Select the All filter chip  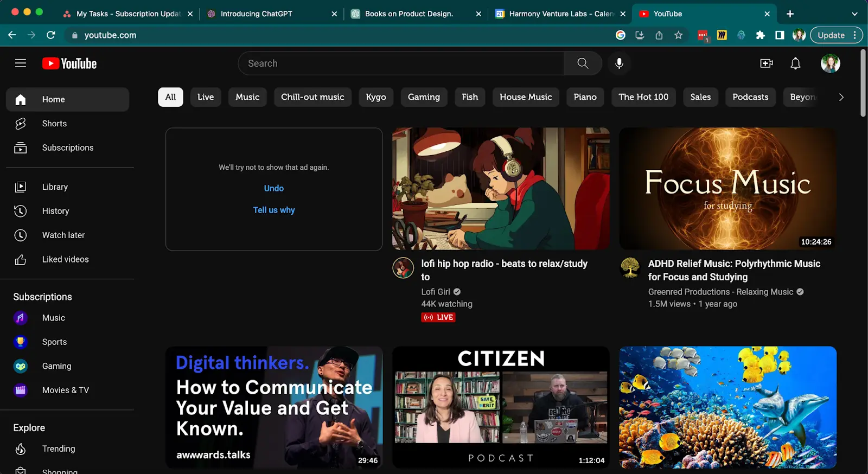point(170,97)
